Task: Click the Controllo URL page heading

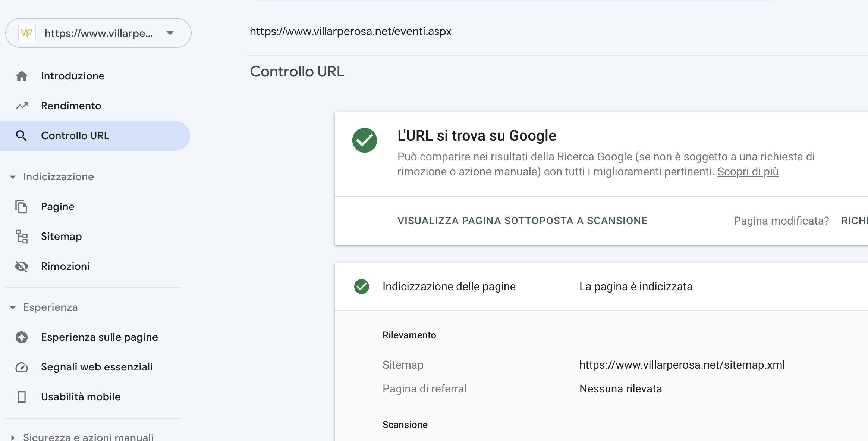Action: point(297,72)
